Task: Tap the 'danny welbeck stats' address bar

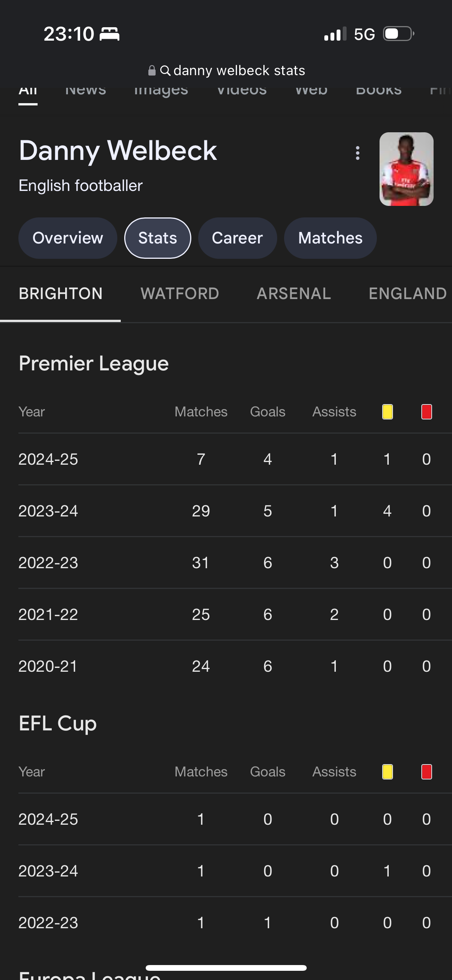Action: [239, 71]
